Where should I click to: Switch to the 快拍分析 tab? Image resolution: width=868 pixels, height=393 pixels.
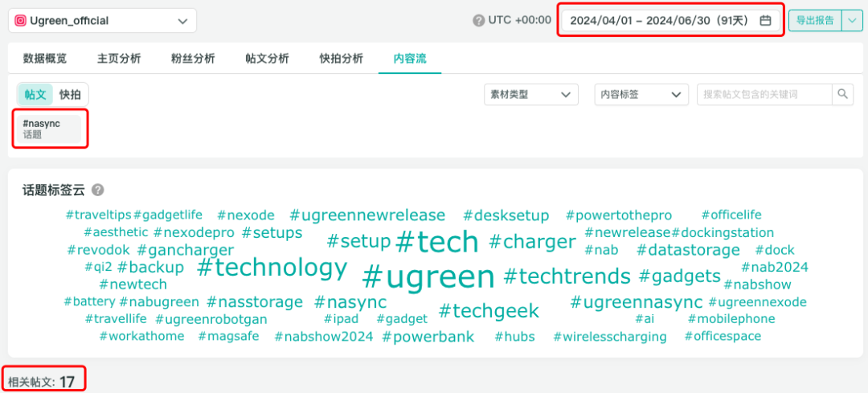pos(342,59)
